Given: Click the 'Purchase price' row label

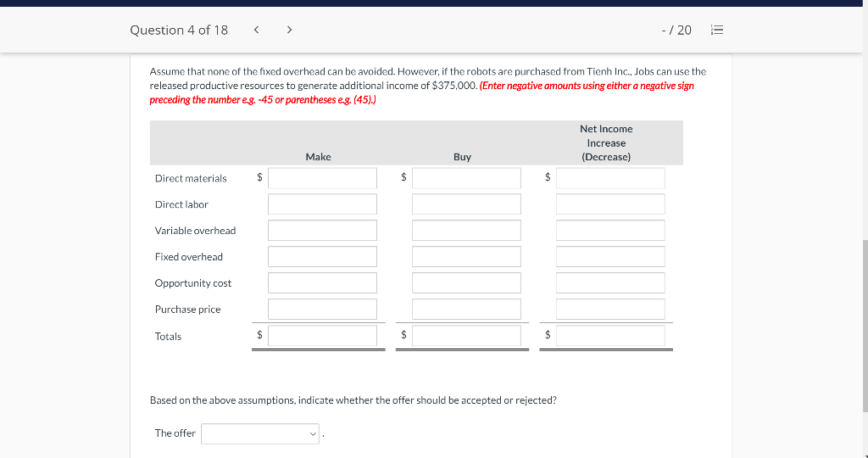Looking at the screenshot, I should pyautogui.click(x=187, y=309).
